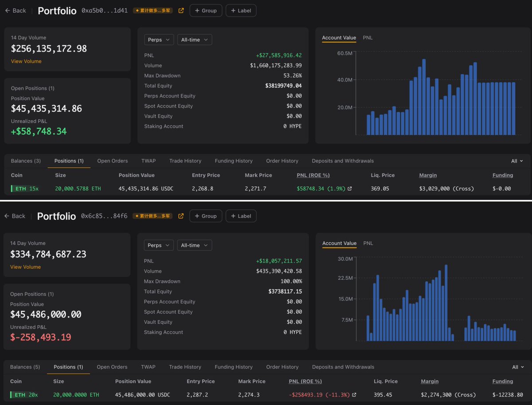The width and height of the screenshot is (532, 405).
Task: Open external link icon beside 0xa5b0...1d41 address
Action: point(181,11)
